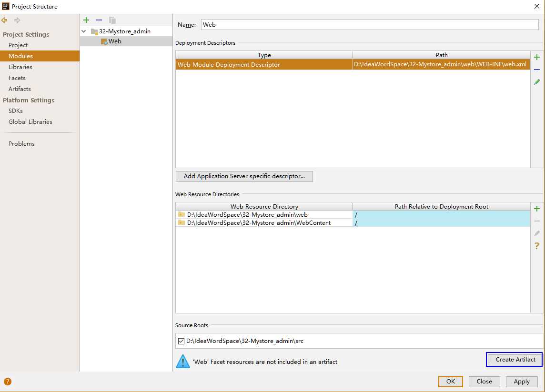The height and width of the screenshot is (392, 545).
Task: Click the warning triangle icon for Web facet
Action: click(x=182, y=362)
